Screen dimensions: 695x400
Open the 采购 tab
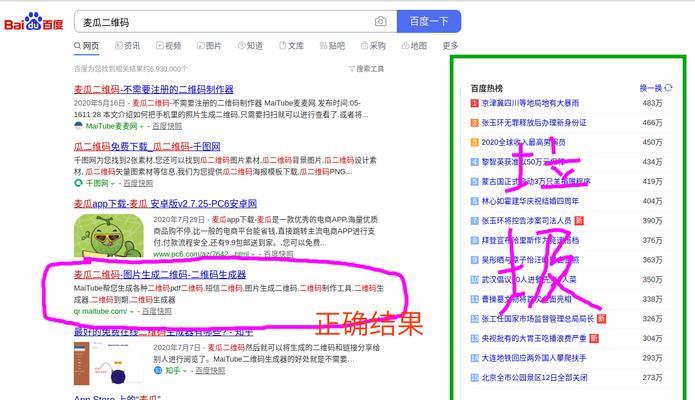tap(373, 46)
